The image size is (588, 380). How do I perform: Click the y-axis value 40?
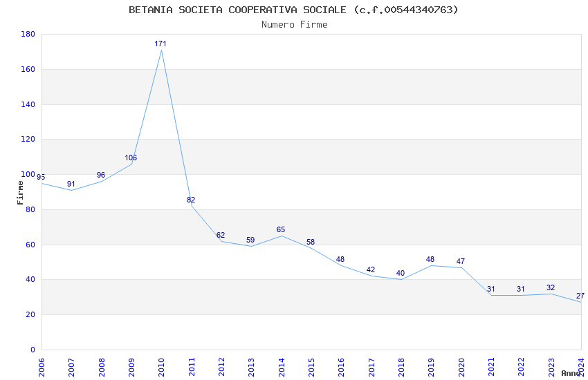pyautogui.click(x=30, y=280)
